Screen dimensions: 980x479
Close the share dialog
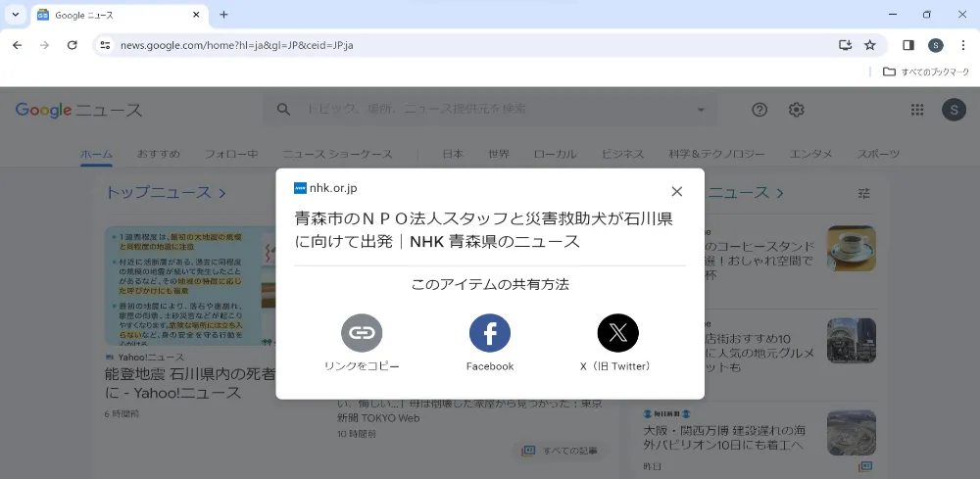pyautogui.click(x=676, y=192)
